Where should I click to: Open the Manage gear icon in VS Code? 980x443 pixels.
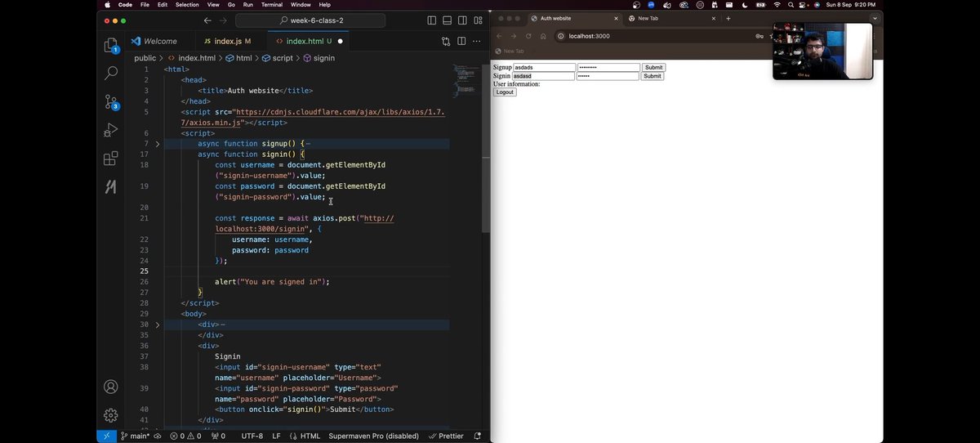click(x=111, y=415)
